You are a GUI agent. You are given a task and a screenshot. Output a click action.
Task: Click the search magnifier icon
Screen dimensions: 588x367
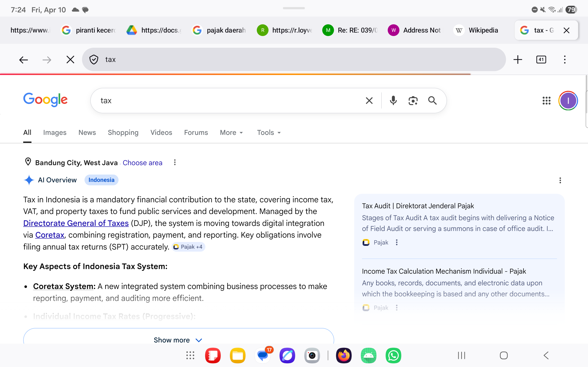(433, 100)
